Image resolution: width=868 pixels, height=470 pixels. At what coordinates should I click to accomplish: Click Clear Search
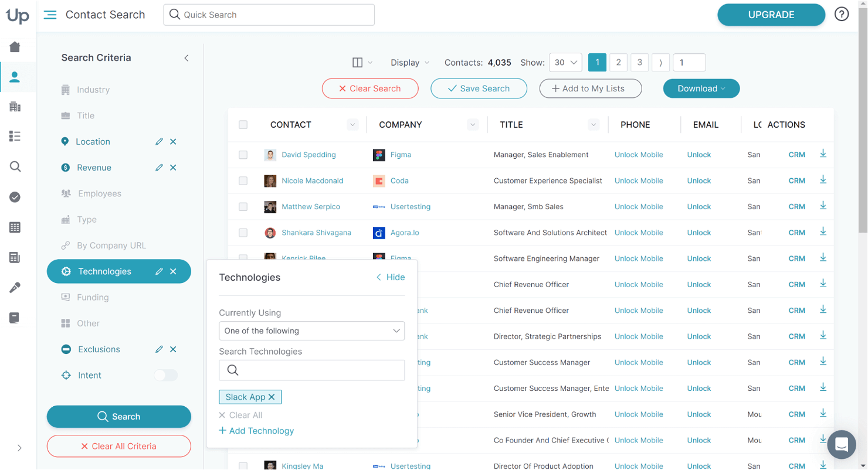click(x=370, y=88)
